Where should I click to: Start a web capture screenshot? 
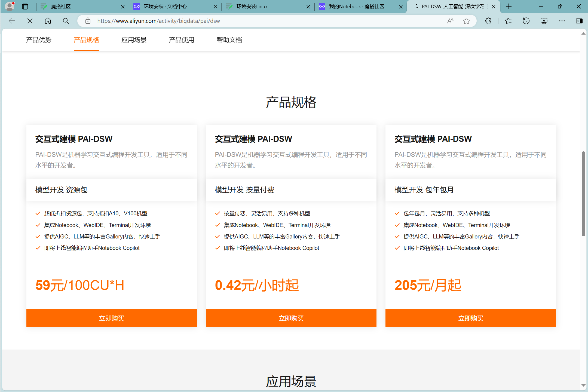[x=544, y=21]
